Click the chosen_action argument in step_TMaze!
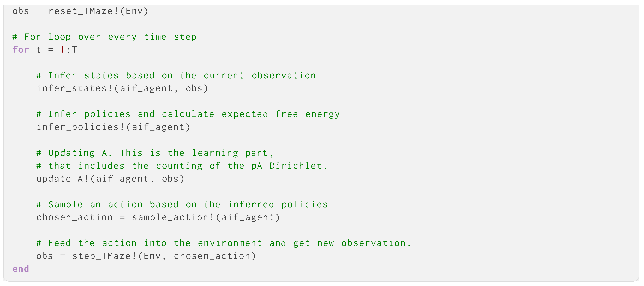This screenshot has width=644, height=286. [x=212, y=256]
